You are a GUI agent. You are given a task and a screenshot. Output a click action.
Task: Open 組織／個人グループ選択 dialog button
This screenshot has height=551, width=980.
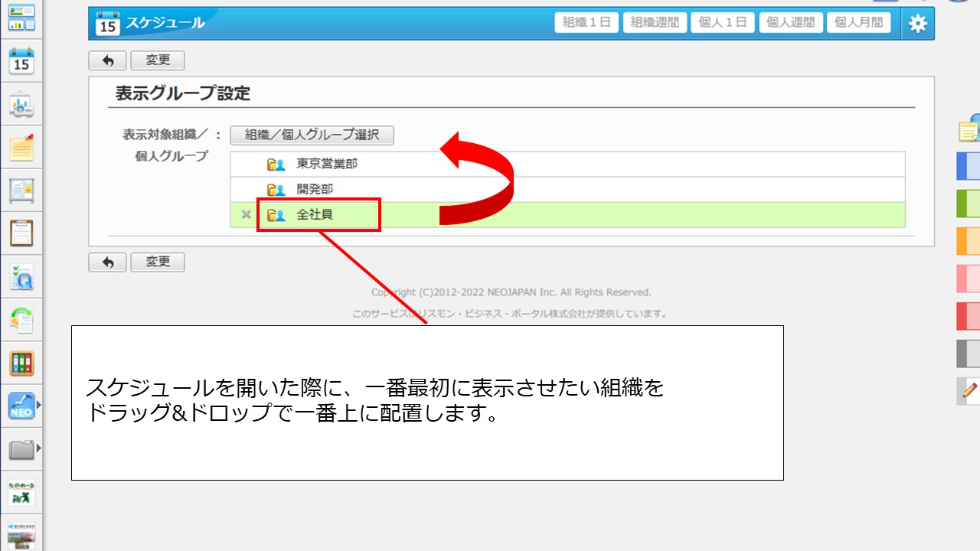tap(312, 135)
